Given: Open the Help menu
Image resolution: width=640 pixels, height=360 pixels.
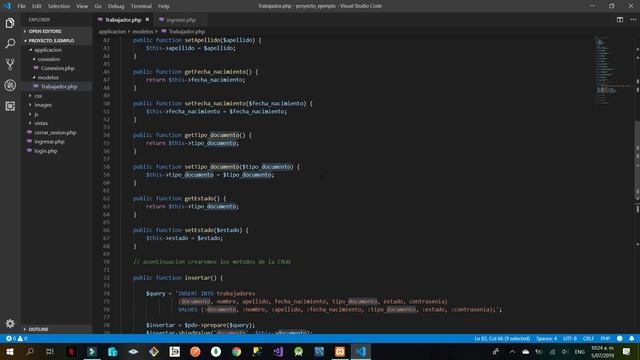Looking at the screenshot, I should coord(164,6).
